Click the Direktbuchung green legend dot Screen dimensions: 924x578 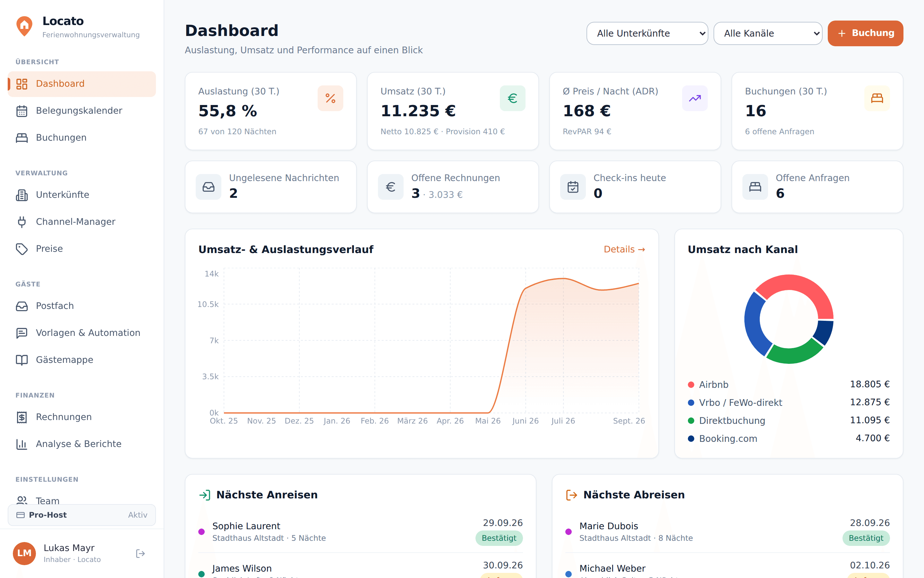tap(691, 421)
